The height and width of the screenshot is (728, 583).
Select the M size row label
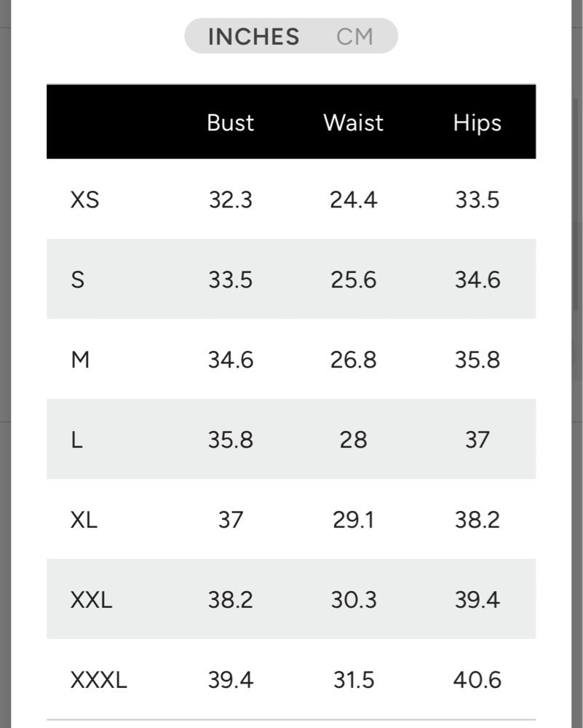80,360
